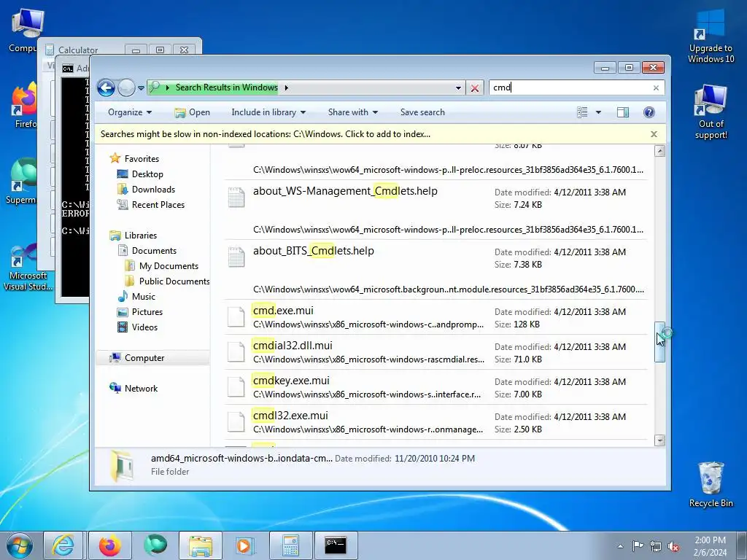Go back with the Explorer back arrow
Image resolution: width=747 pixels, height=560 pixels.
pyautogui.click(x=106, y=87)
